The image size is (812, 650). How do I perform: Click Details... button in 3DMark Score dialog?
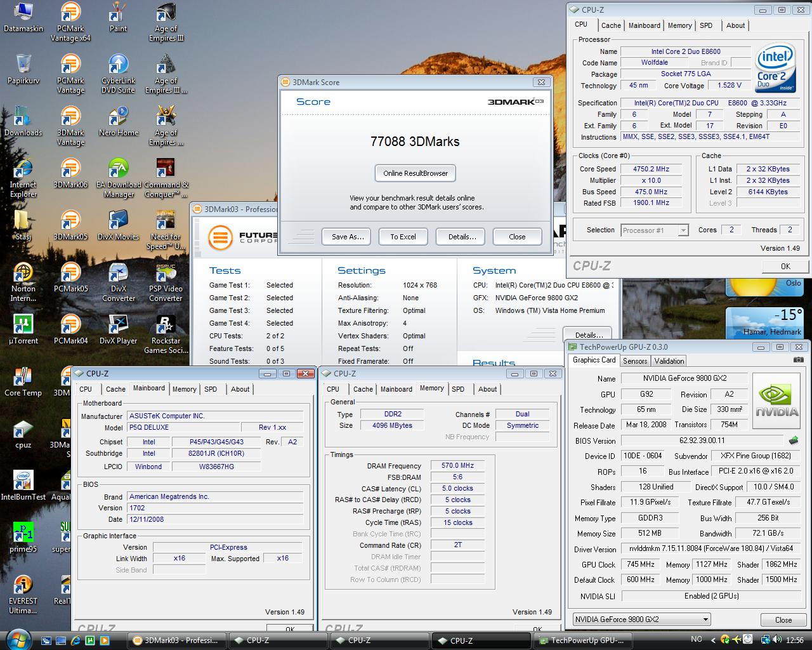click(462, 237)
